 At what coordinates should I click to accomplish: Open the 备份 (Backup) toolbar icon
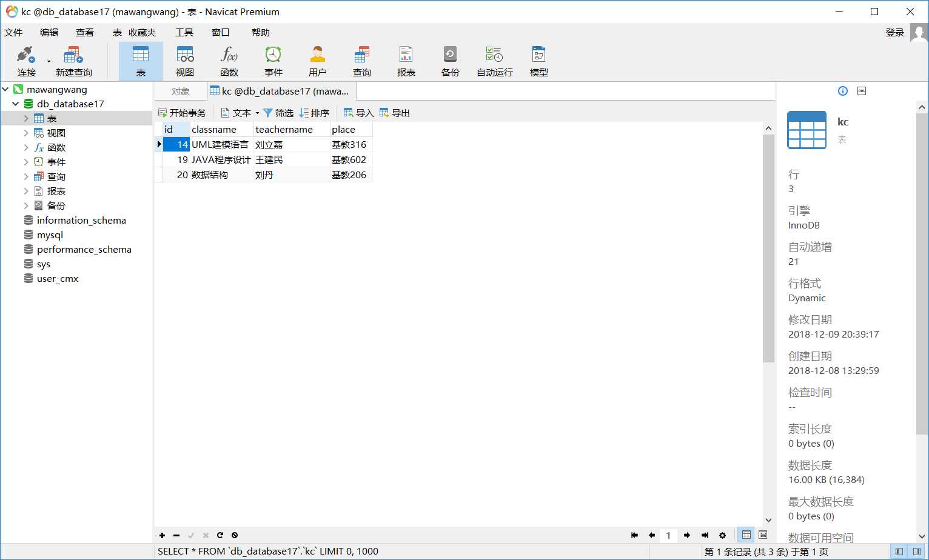451,61
